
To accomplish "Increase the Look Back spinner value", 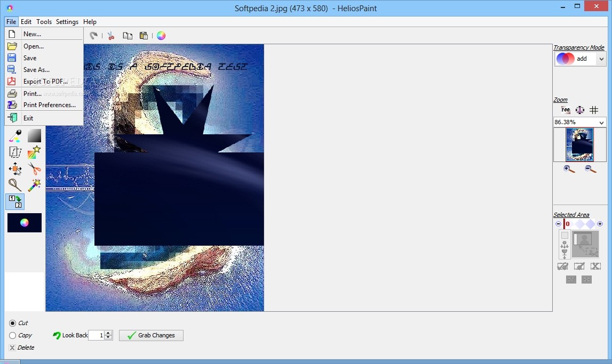I will click(x=108, y=333).
